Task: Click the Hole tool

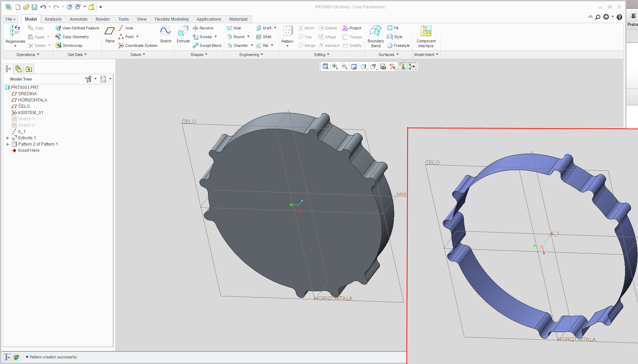Action: [x=234, y=28]
